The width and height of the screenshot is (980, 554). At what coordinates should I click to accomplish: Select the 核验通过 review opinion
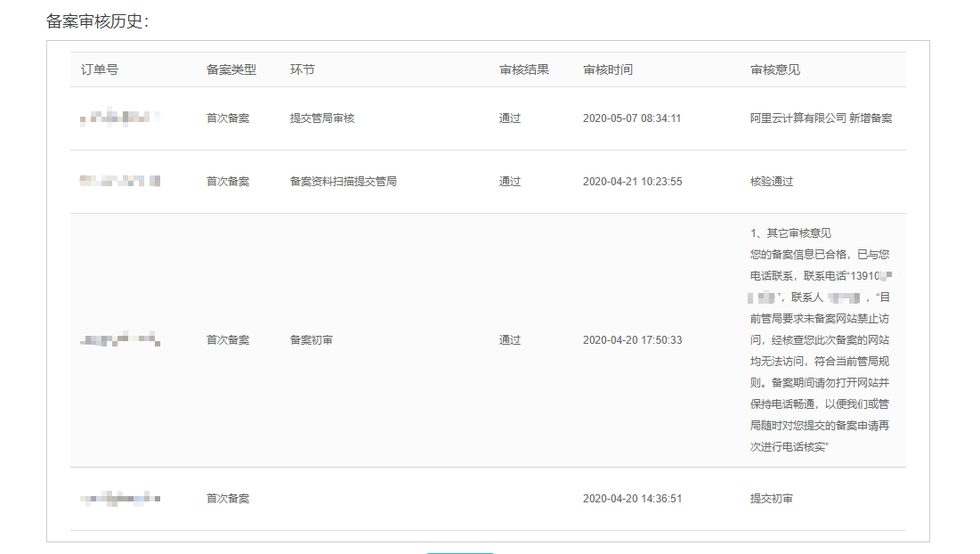771,181
